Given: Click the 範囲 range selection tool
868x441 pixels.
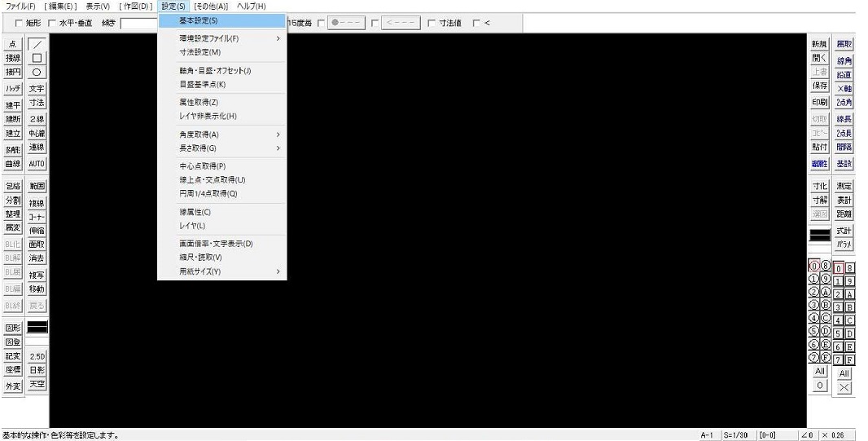Looking at the screenshot, I should (x=37, y=186).
